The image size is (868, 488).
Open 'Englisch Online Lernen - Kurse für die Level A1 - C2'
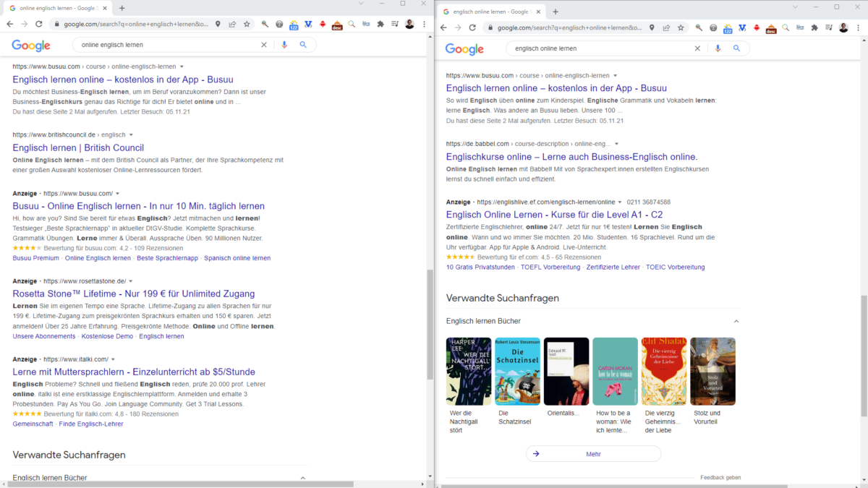point(554,215)
